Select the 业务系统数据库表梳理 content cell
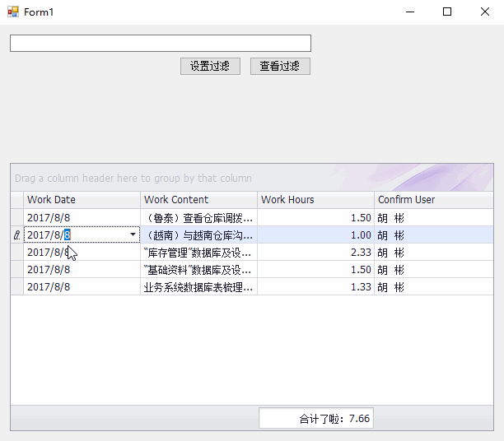This screenshot has height=441, width=504. click(198, 287)
